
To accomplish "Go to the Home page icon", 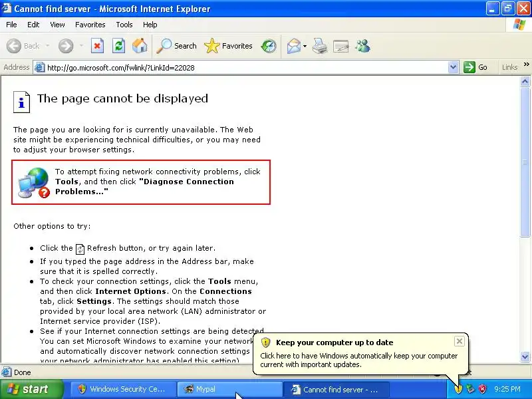I will pos(140,46).
